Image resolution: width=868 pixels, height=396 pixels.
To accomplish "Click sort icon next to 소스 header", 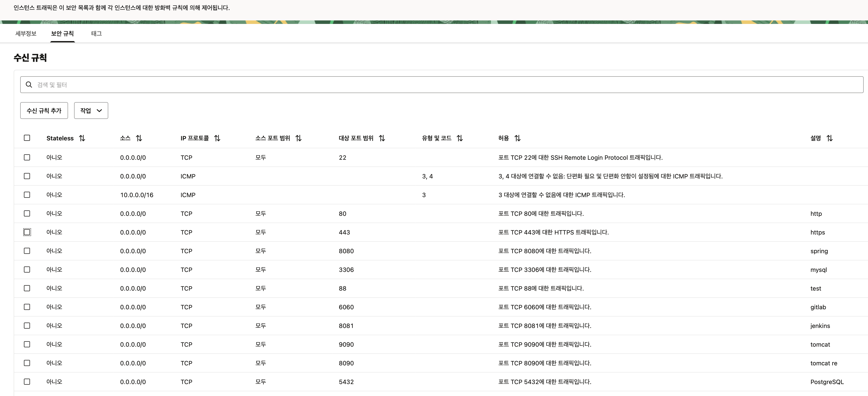I will (x=139, y=138).
